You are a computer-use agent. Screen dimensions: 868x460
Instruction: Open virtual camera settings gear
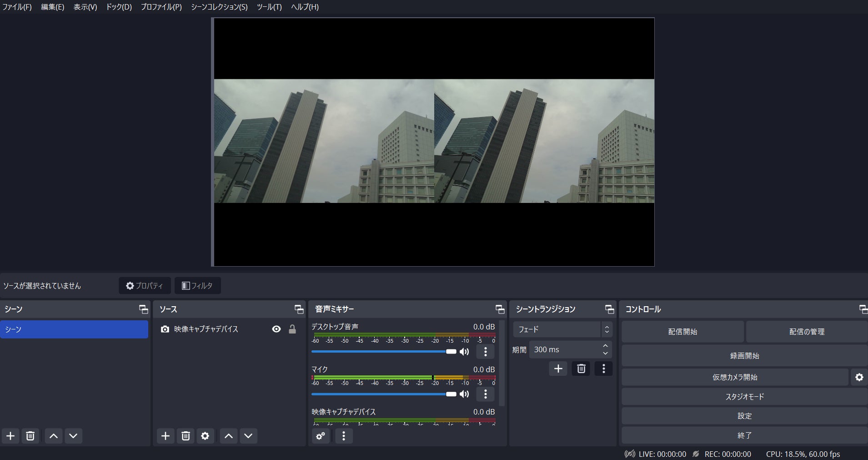point(859,377)
